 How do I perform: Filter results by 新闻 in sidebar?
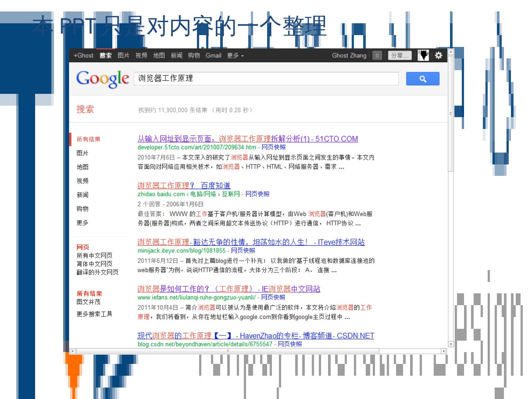tap(82, 195)
